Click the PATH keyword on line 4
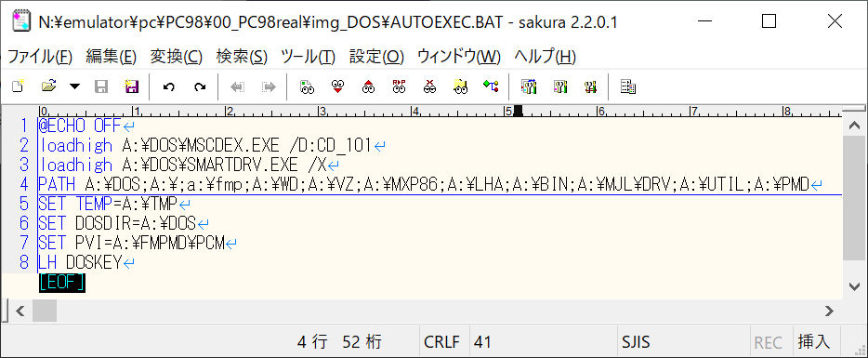 57,184
